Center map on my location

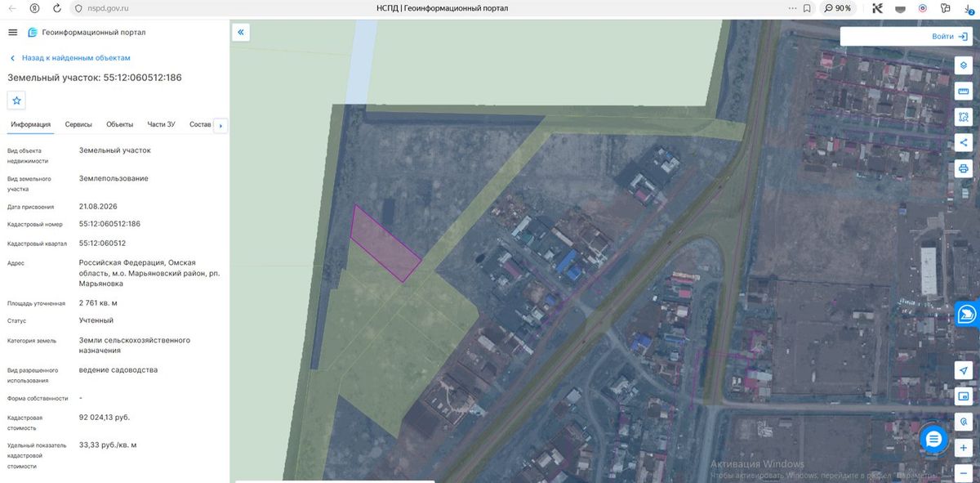coord(964,370)
